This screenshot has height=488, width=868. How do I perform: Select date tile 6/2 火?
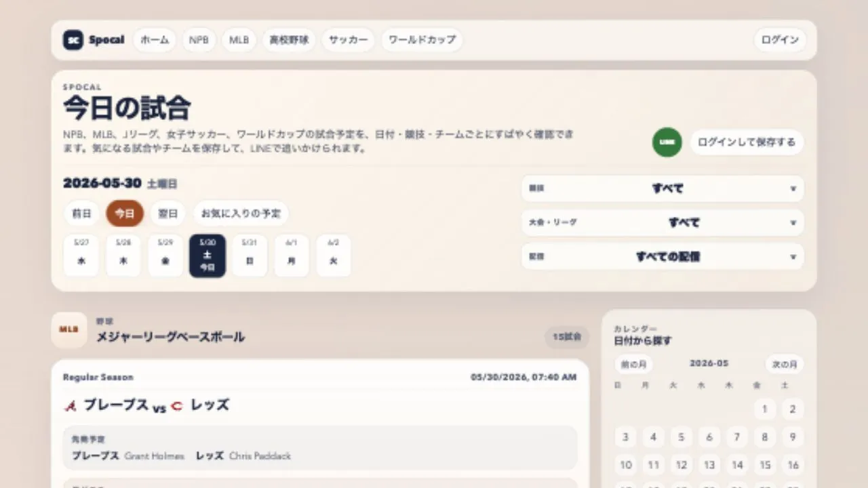(x=334, y=256)
